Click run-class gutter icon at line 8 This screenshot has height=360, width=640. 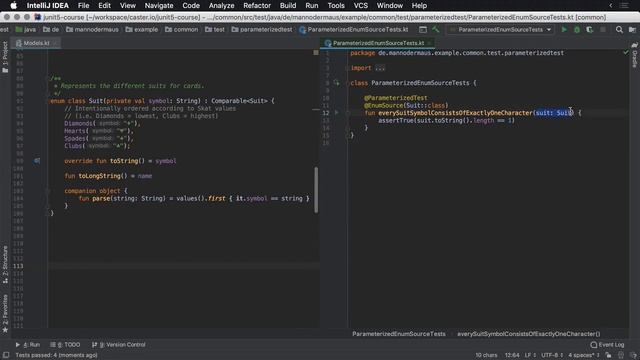pos(336,83)
